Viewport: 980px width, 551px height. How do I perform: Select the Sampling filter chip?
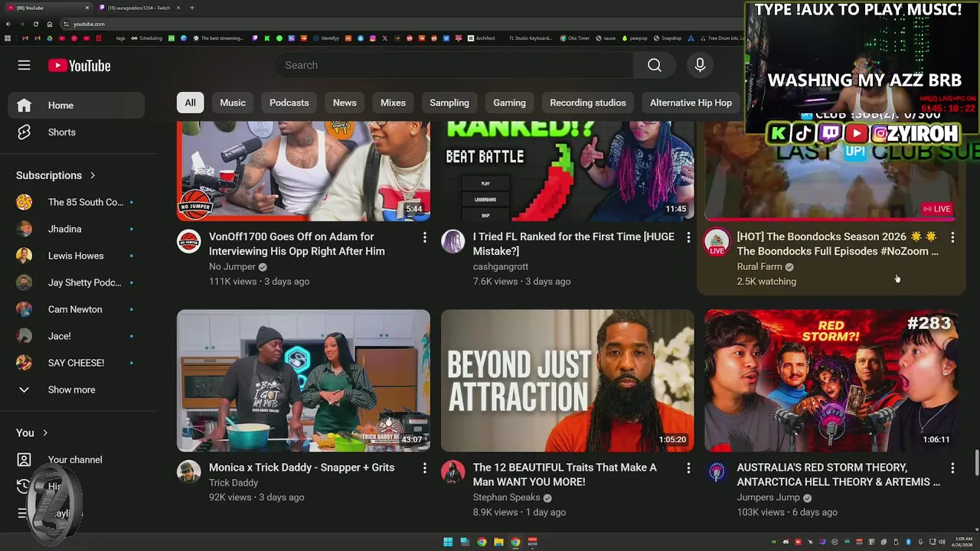point(449,103)
